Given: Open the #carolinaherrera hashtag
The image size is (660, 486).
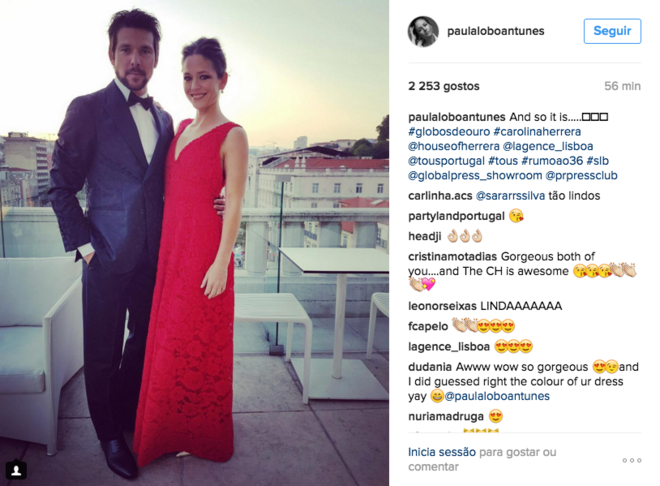Looking at the screenshot, I should 537,132.
